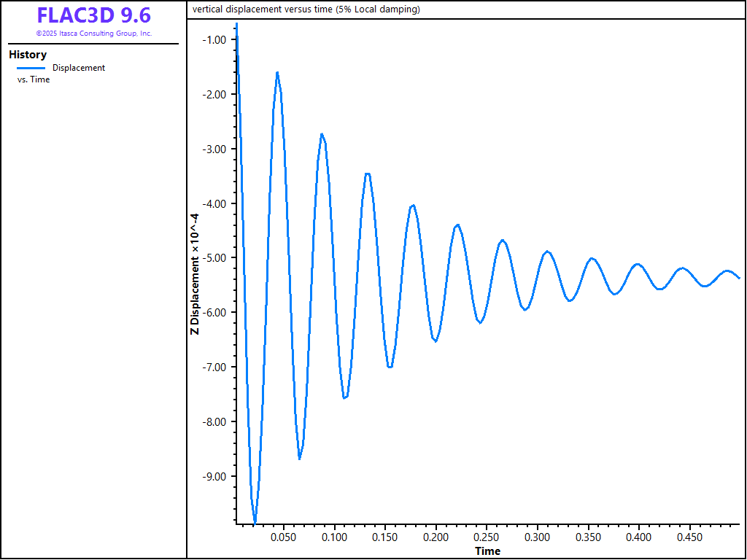
Task: Click the blue Displacement legend line swatch
Action: click(x=31, y=68)
